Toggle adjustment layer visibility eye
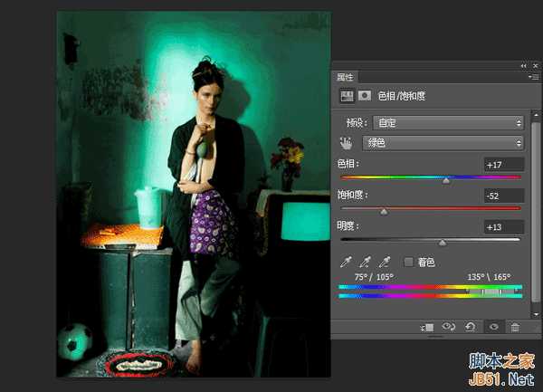The image size is (543, 392). click(493, 326)
